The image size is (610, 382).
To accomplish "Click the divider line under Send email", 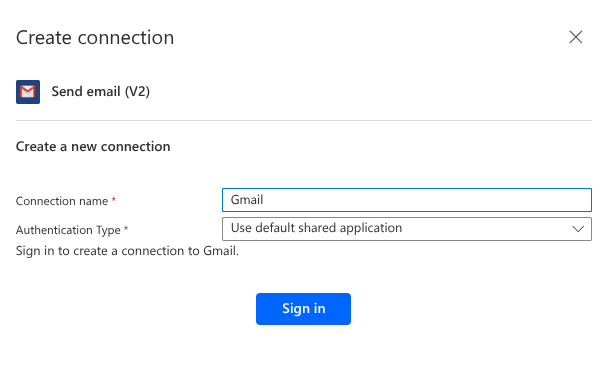I will point(304,121).
